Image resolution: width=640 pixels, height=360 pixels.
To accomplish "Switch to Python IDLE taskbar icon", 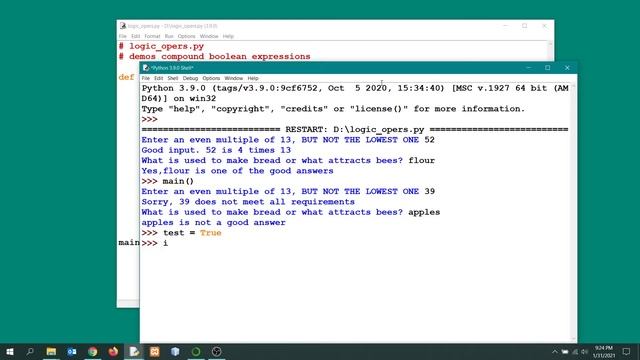I will 134,351.
